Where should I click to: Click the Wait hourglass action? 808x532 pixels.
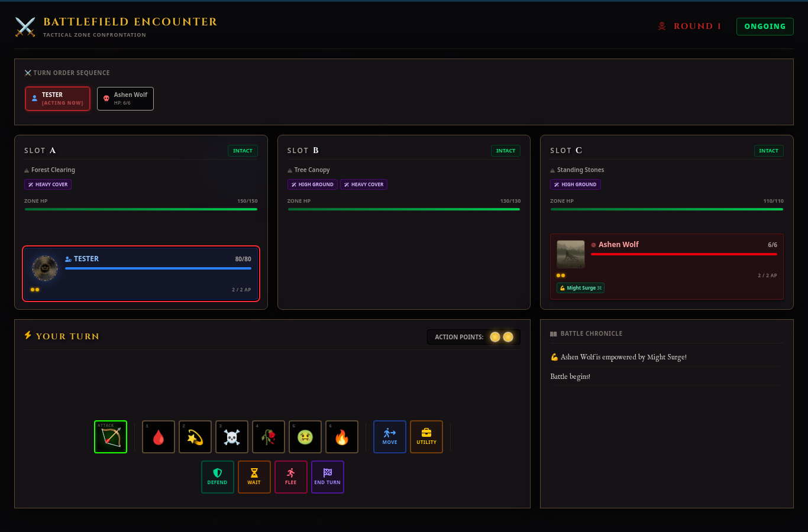254,477
